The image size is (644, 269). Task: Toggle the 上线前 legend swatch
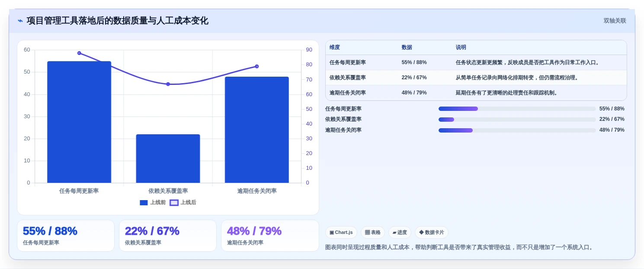click(x=144, y=202)
